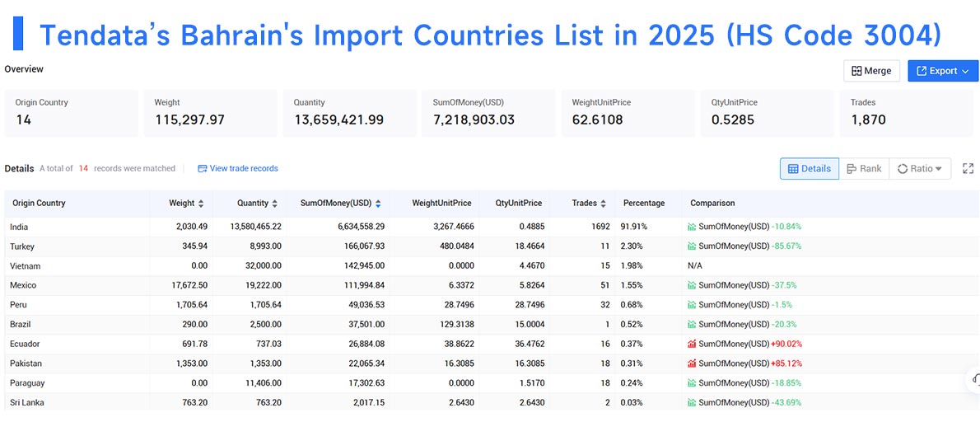
Task: Select the Ecuador row country name
Action: tap(26, 344)
